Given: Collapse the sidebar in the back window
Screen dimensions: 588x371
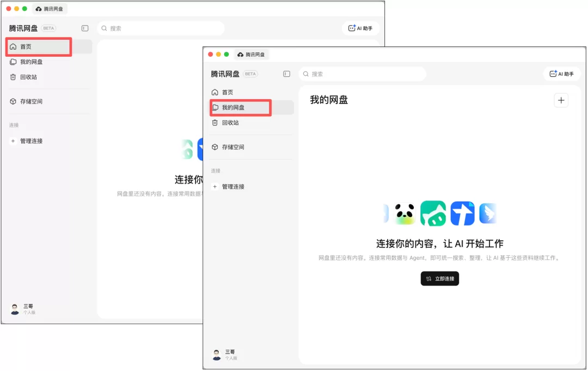Looking at the screenshot, I should (x=85, y=28).
